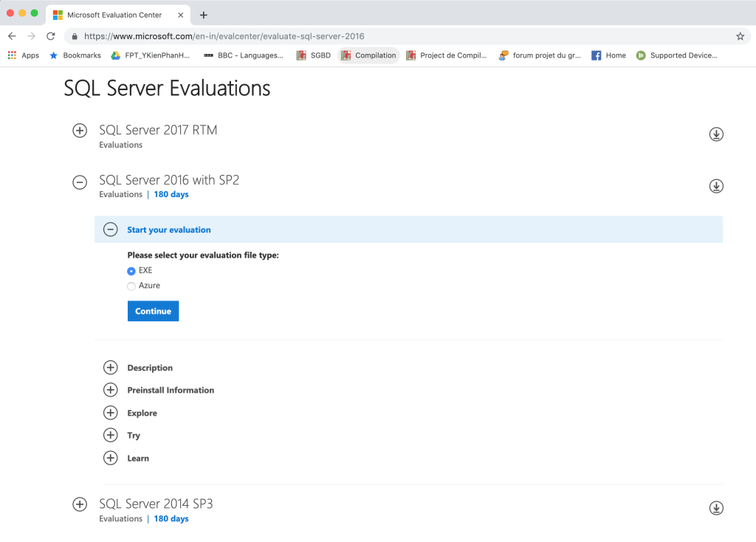Click download icon for SQL Server 2016 with SP2

[x=716, y=185]
